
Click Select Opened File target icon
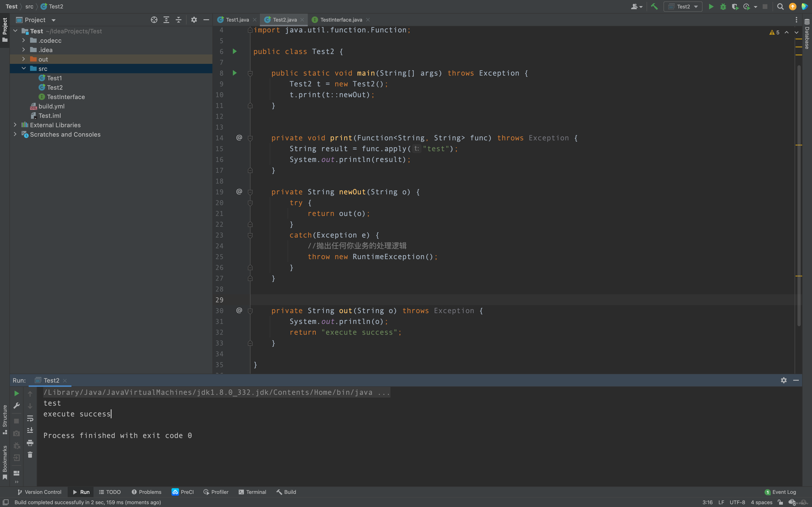154,20
